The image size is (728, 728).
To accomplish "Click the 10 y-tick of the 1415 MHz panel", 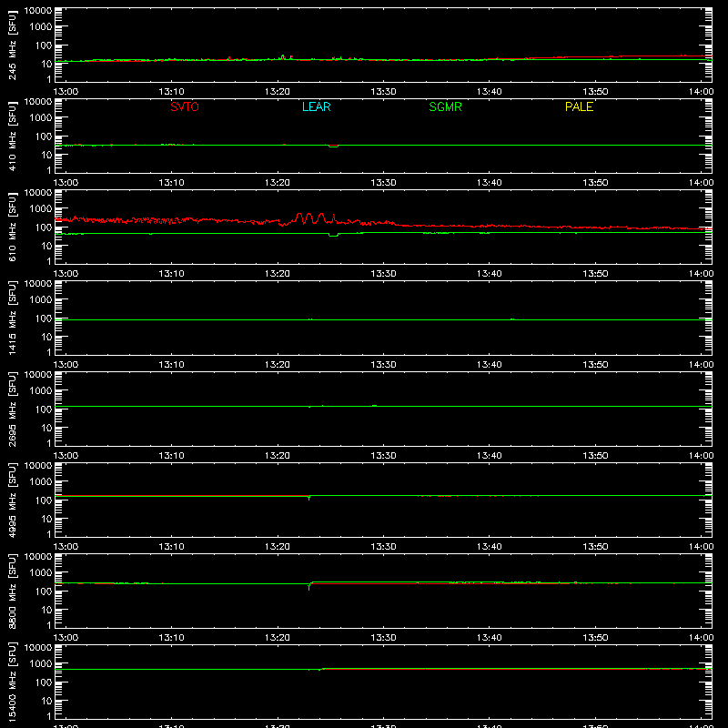I will 46,337.
